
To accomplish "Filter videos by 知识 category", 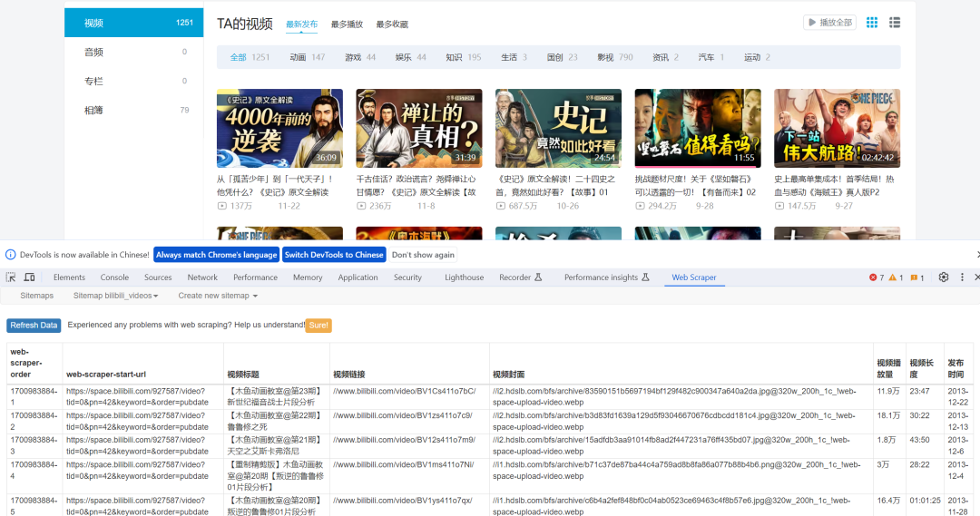I will click(463, 57).
